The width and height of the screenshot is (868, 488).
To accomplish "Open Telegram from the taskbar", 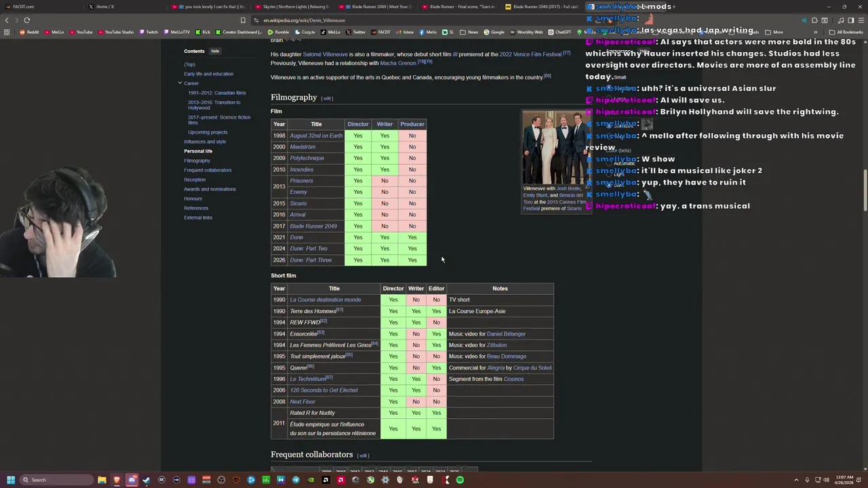I will click(296, 480).
